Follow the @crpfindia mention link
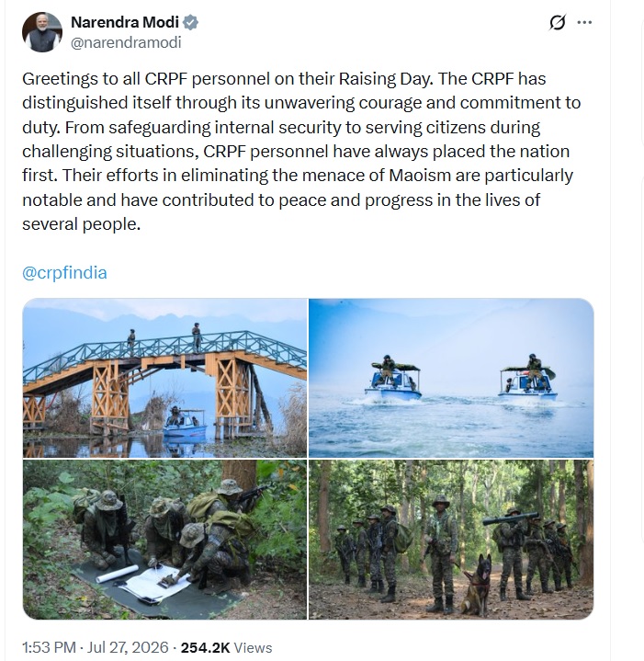Viewport: 644px width, 661px height. 64,273
